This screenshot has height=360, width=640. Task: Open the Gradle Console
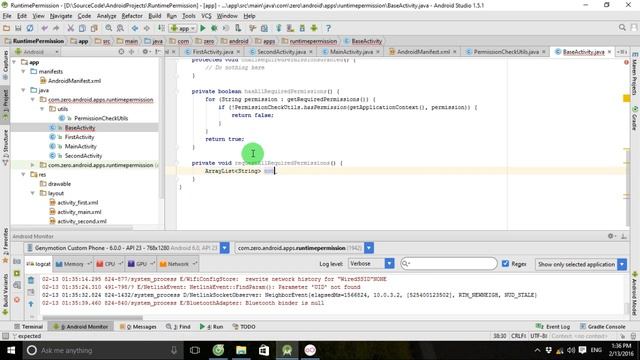coord(602,327)
